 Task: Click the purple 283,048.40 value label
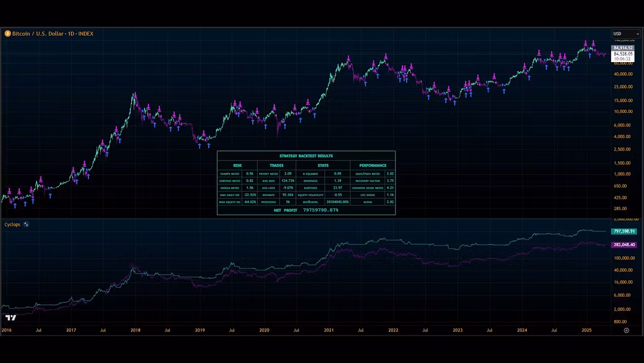[x=624, y=245]
